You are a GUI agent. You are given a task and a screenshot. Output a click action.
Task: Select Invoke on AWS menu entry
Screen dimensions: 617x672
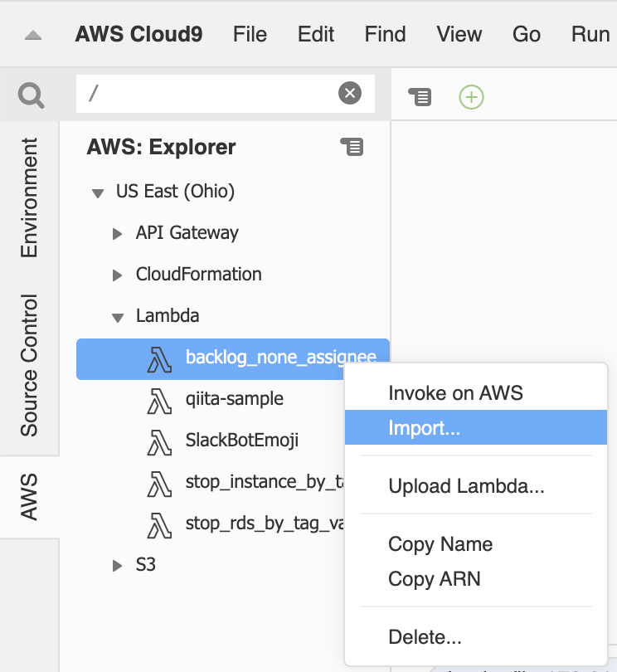455,393
